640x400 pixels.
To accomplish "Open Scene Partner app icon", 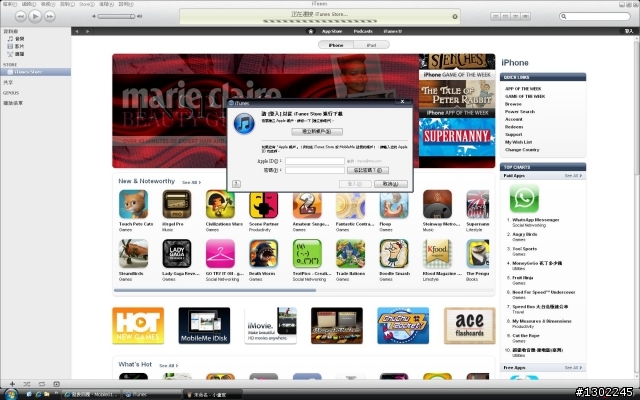I will (264, 205).
